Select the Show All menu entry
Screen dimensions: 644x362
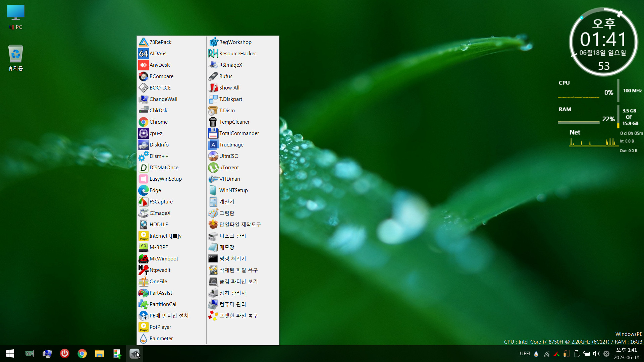pyautogui.click(x=243, y=88)
